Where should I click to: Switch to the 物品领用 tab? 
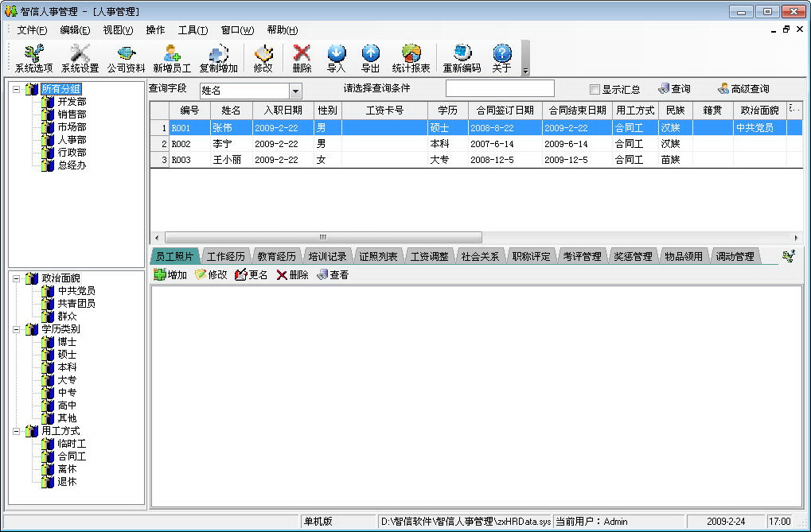(684, 256)
